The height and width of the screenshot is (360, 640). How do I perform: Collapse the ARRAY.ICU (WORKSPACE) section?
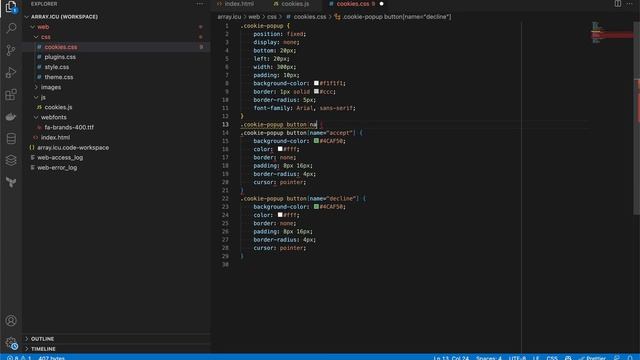click(27, 17)
